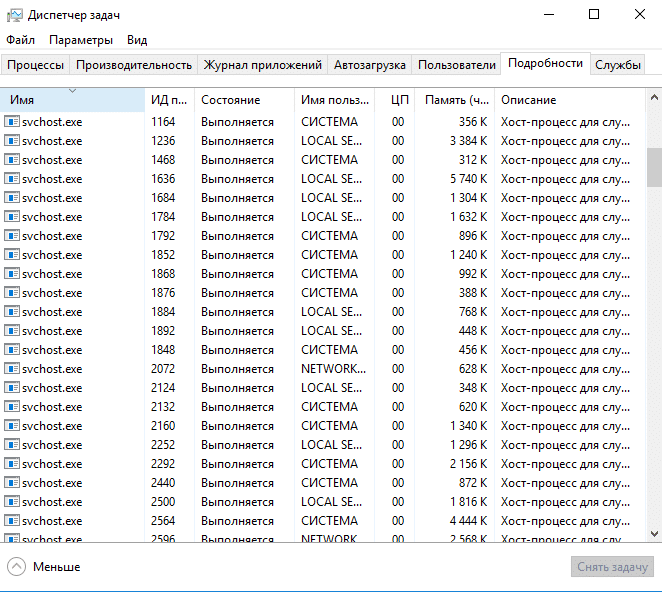Sort by the Описание column header
The image size is (662, 592).
click(x=570, y=100)
